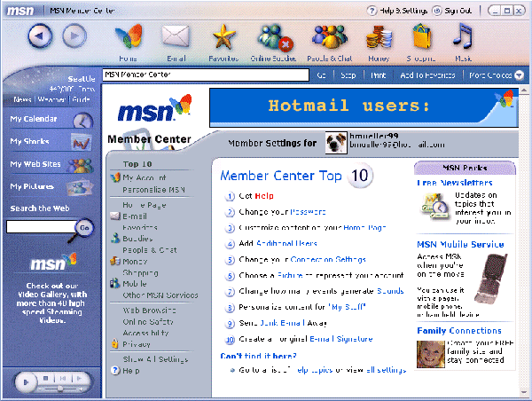Select Top 10 in Member Center menu
The image size is (532, 401).
click(x=137, y=164)
